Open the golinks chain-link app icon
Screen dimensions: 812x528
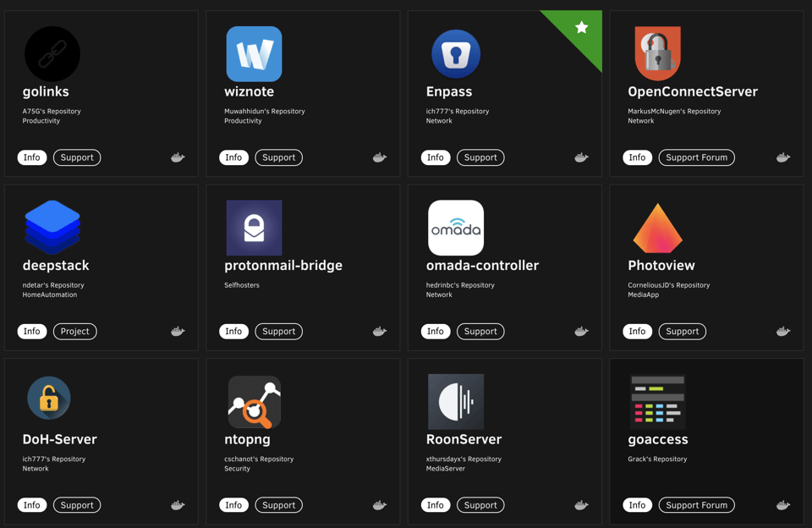point(52,52)
